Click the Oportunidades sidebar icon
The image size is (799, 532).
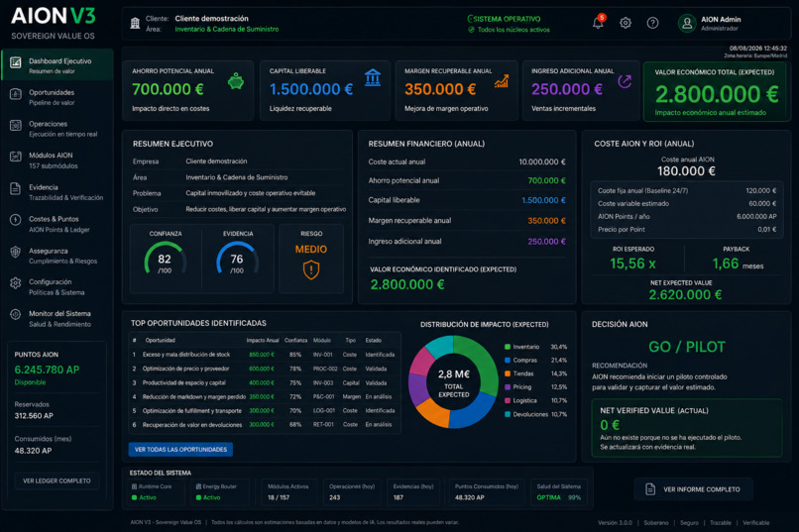(x=16, y=94)
